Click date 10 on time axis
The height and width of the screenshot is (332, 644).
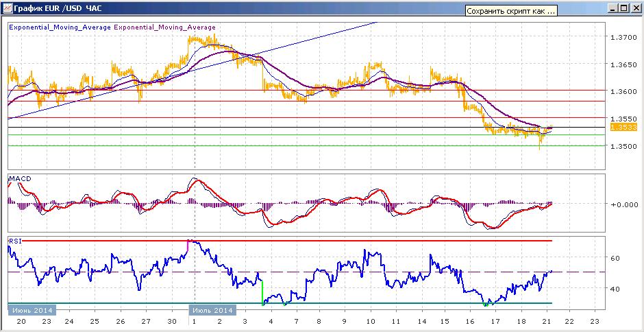371,321
